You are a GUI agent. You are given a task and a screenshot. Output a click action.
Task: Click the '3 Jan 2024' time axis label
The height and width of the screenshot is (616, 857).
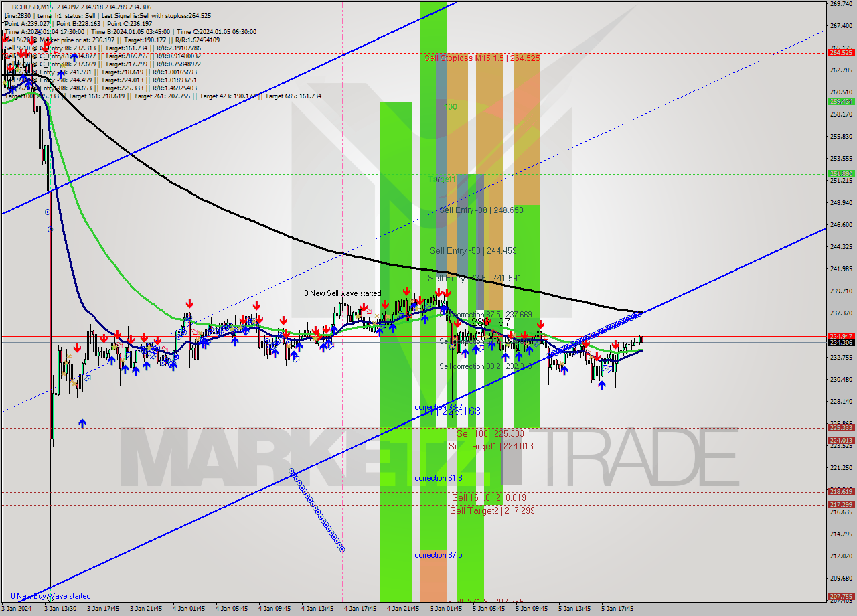point(17,609)
